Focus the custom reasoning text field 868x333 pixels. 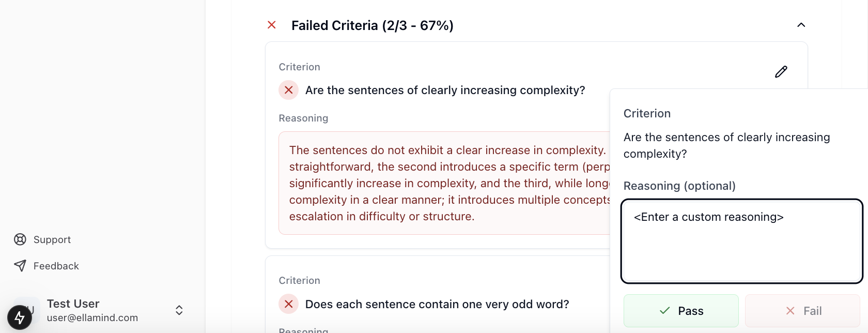pyautogui.click(x=742, y=241)
